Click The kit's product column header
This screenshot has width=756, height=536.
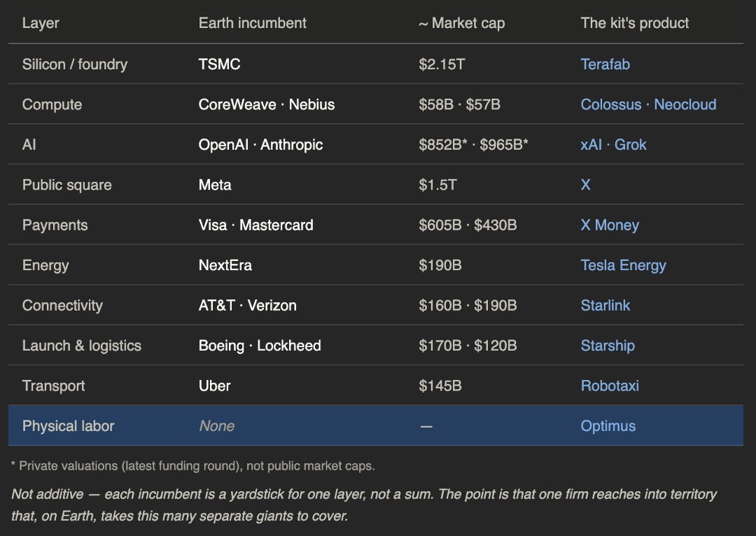pyautogui.click(x=634, y=23)
